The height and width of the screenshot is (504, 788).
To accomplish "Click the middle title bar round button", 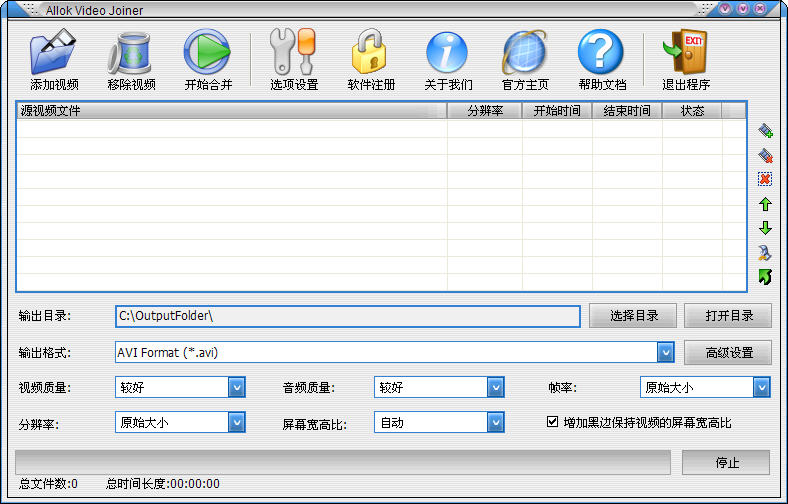I will (x=742, y=9).
